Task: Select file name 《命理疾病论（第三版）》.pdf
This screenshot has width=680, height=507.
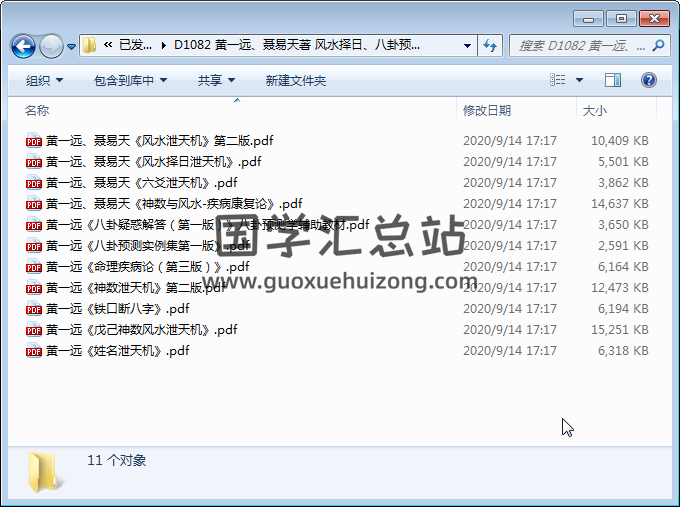Action: click(x=147, y=266)
